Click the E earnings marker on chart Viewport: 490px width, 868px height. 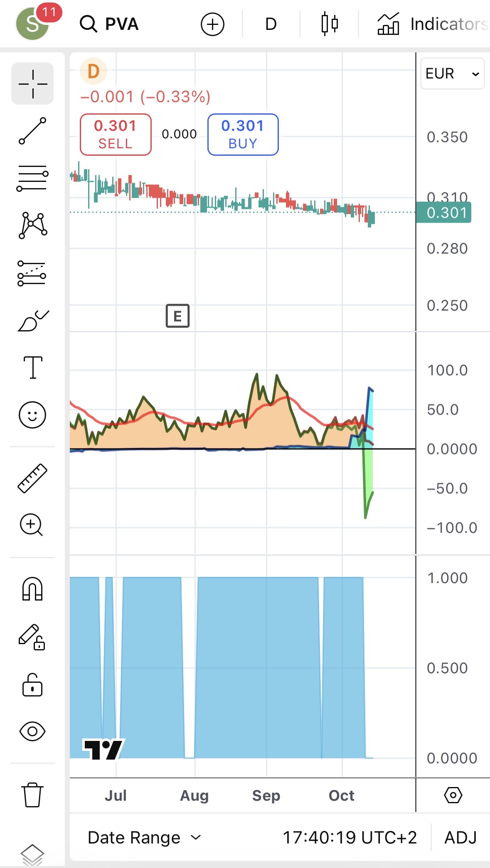[x=177, y=316]
